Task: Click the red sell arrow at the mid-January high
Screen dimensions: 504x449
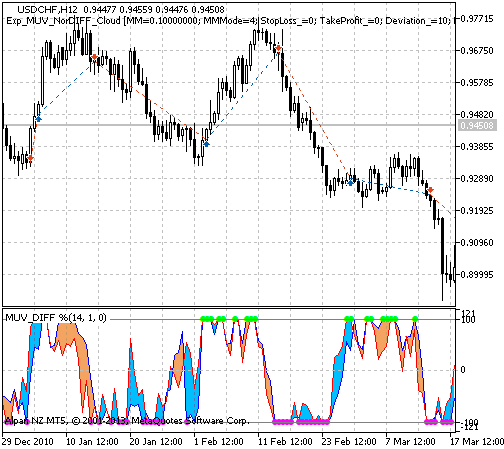Action: coord(94,57)
